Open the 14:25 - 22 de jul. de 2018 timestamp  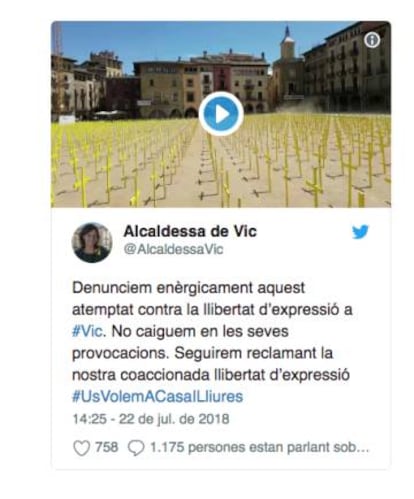[x=151, y=419]
